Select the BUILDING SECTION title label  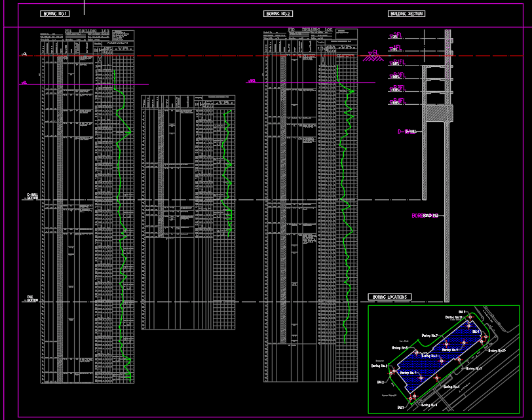pyautogui.click(x=406, y=14)
